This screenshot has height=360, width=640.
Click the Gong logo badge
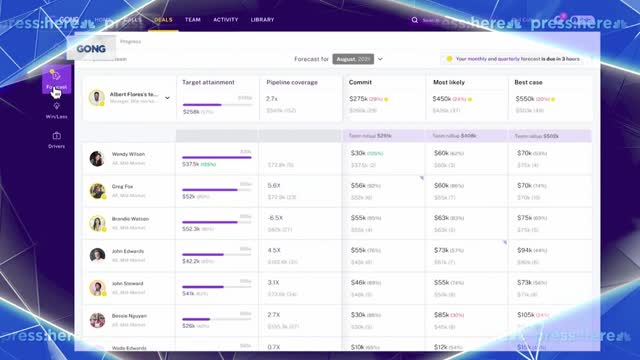(x=91, y=49)
